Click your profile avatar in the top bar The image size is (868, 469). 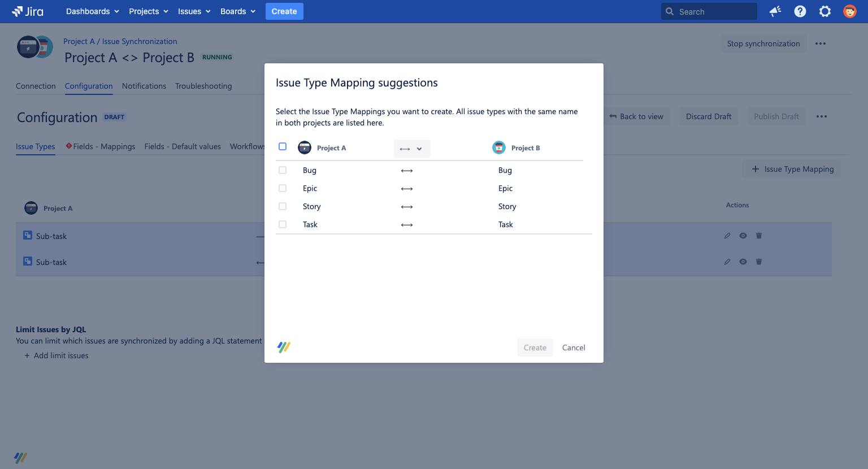coord(850,11)
